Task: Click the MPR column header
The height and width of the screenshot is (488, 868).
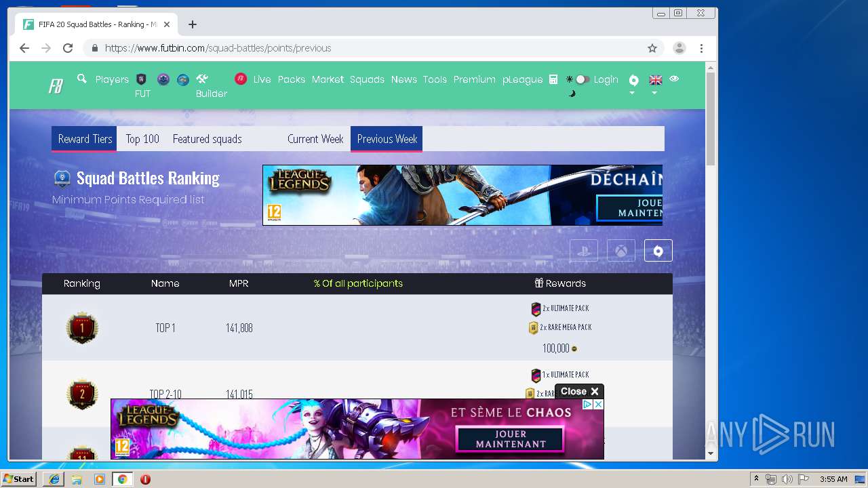Action: (239, 283)
